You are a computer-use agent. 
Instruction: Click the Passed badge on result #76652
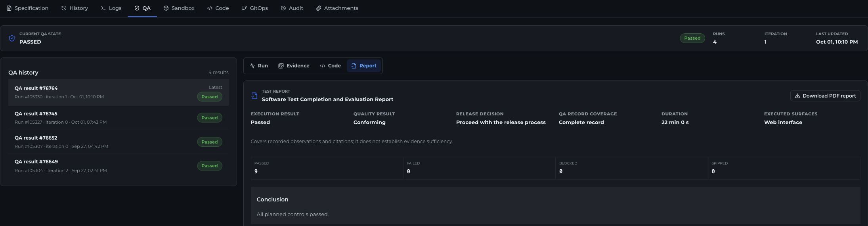[210, 142]
